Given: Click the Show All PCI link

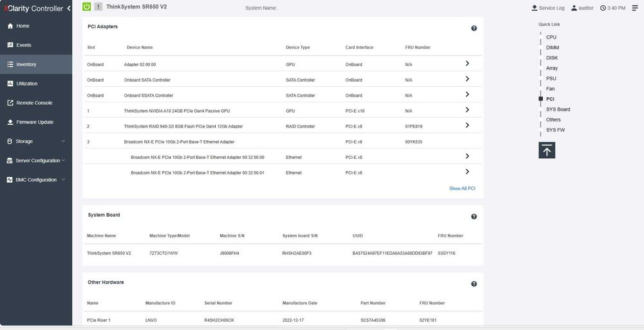Looking at the screenshot, I should click(x=462, y=189).
